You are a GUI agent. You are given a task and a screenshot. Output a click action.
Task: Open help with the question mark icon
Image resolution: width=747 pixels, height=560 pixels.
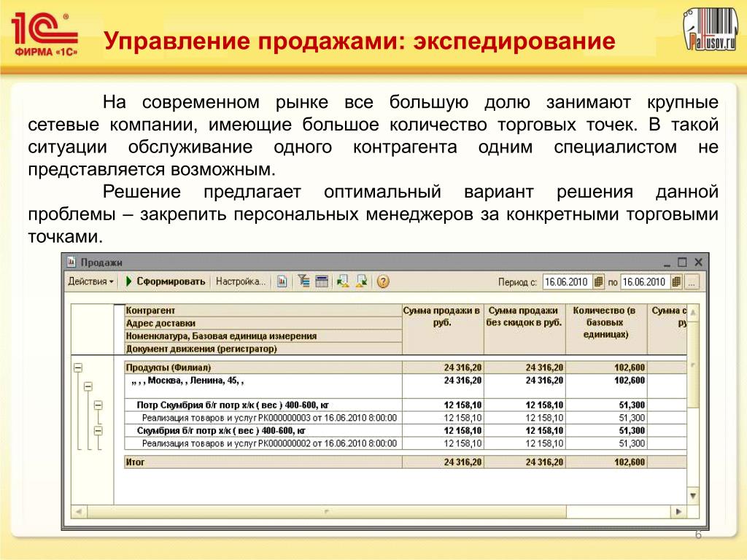click(x=383, y=281)
